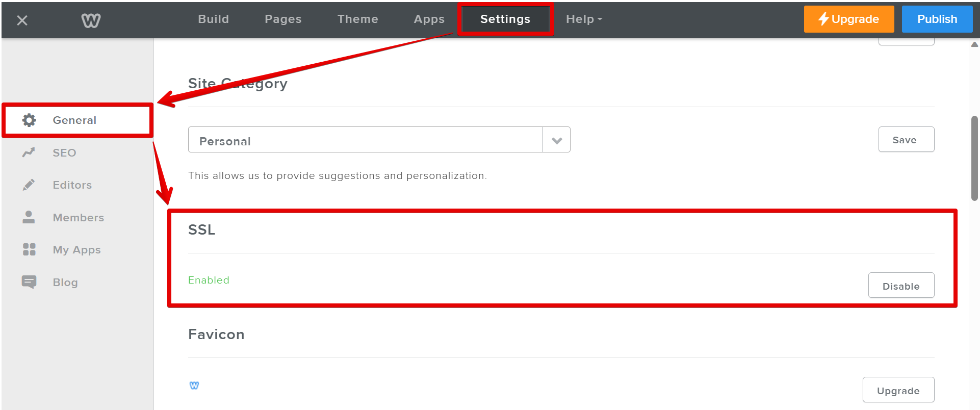Click the settings page scrollbar thumb
Screen dimensions: 980x410
point(974,159)
